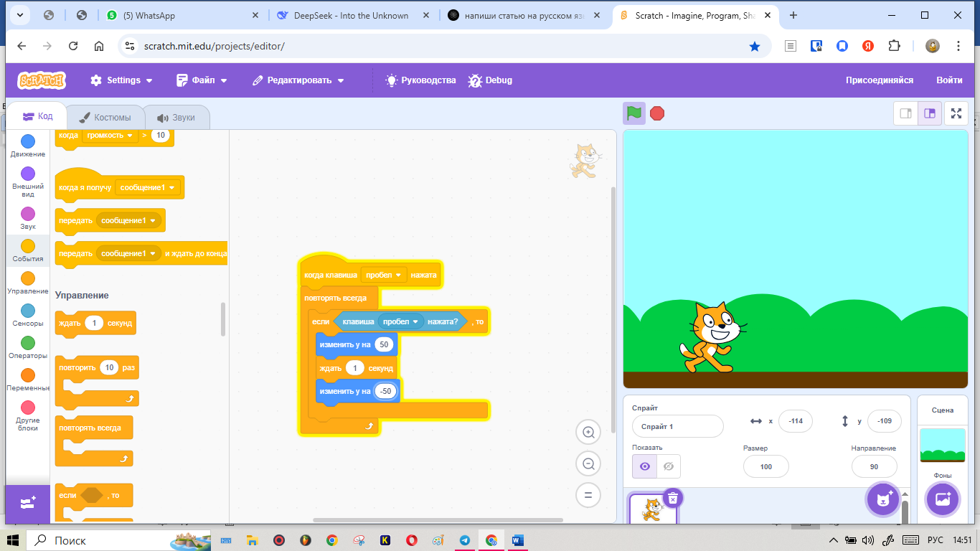This screenshot has width=980, height=551.
Task: Reset workspace zoom with the equals icon
Action: (588, 495)
